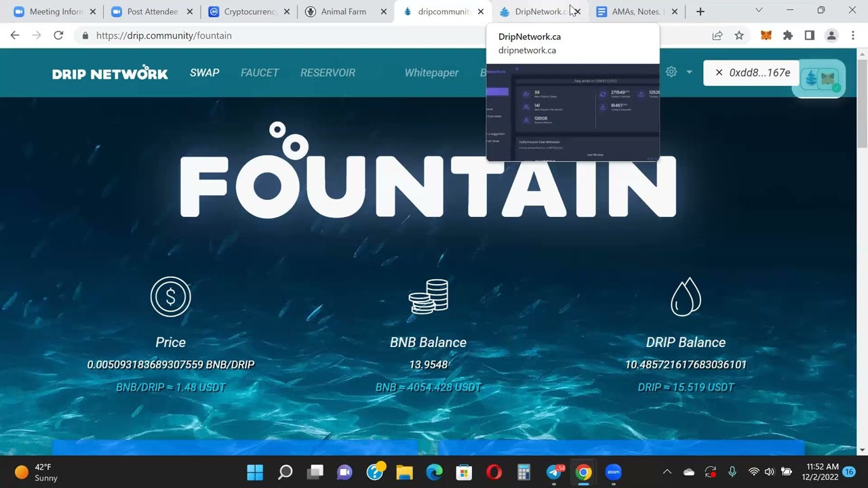Viewport: 868px width, 488px height.
Task: Click BNB ≈ 4054.428 USDT text
Action: pos(428,388)
